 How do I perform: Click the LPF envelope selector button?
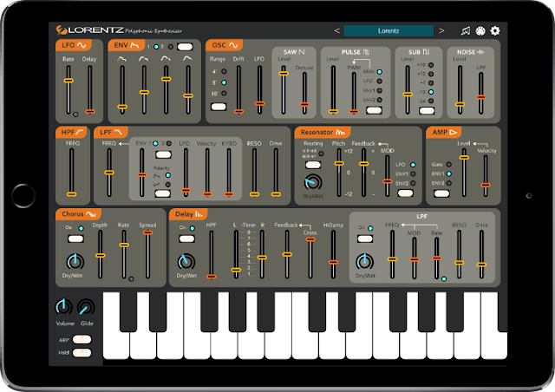(163, 154)
